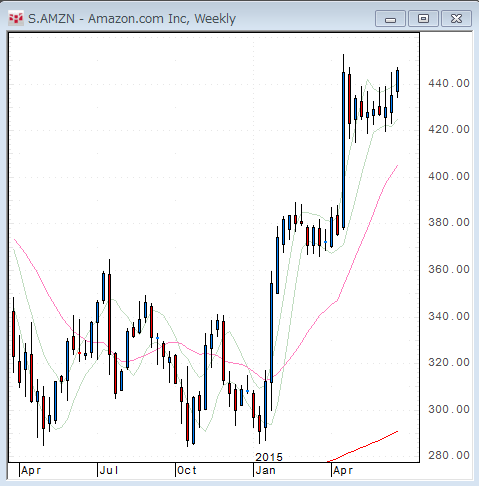Click the 280.00 price axis label
This screenshot has width=479, height=486.
(449, 455)
